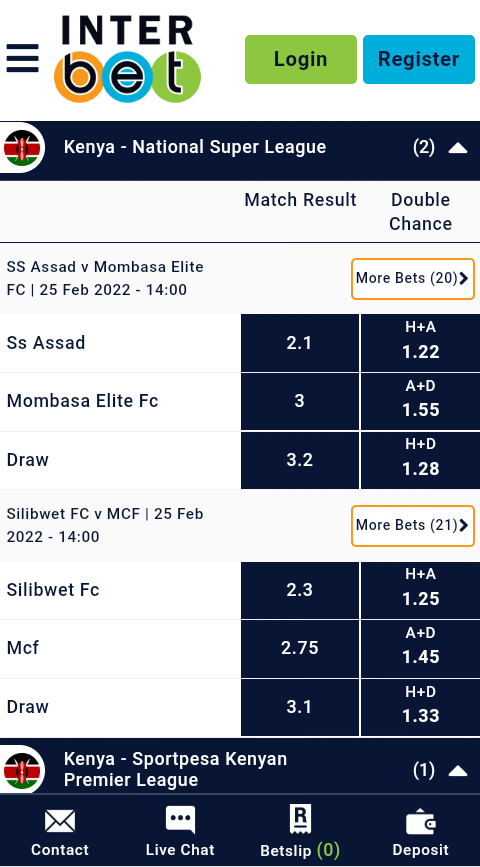The width and height of the screenshot is (480, 867).
Task: Select Ss Assad match result odds 2.1
Action: [300, 343]
